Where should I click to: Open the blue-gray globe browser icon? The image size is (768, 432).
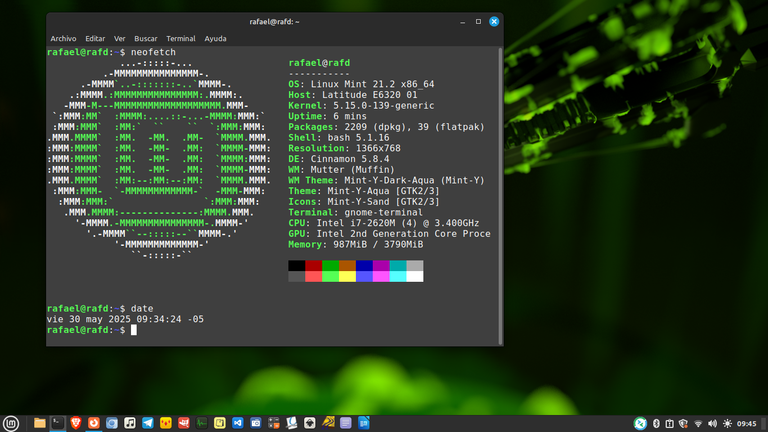[x=112, y=423]
